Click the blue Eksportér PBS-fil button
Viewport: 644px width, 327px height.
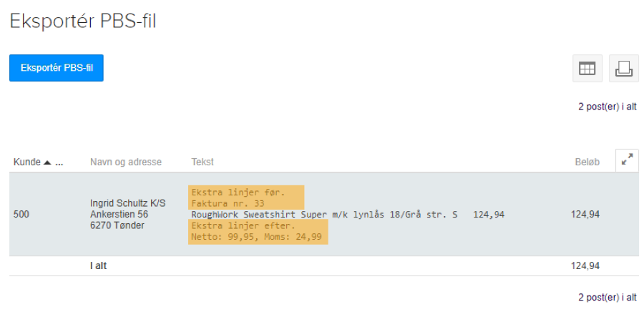[x=57, y=68]
